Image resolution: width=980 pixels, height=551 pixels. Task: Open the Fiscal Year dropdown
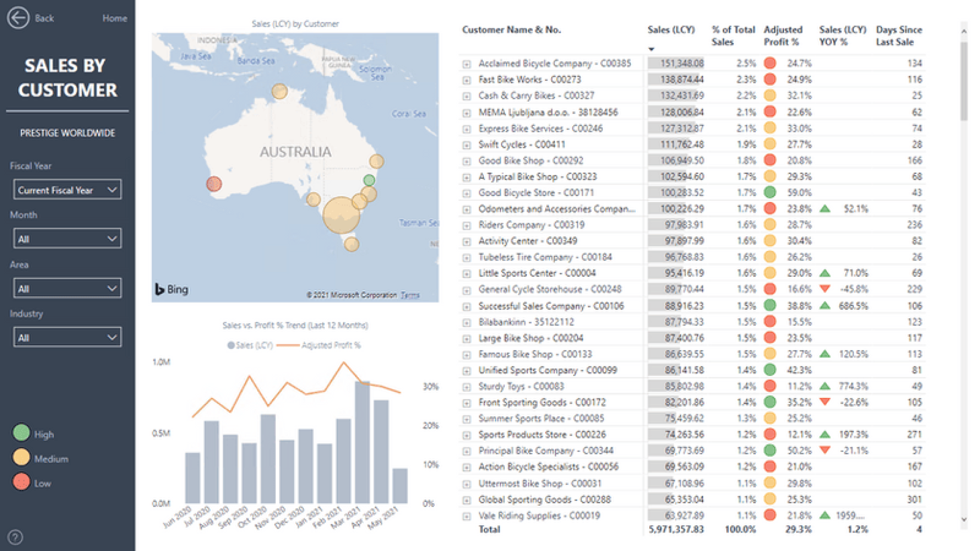[67, 190]
